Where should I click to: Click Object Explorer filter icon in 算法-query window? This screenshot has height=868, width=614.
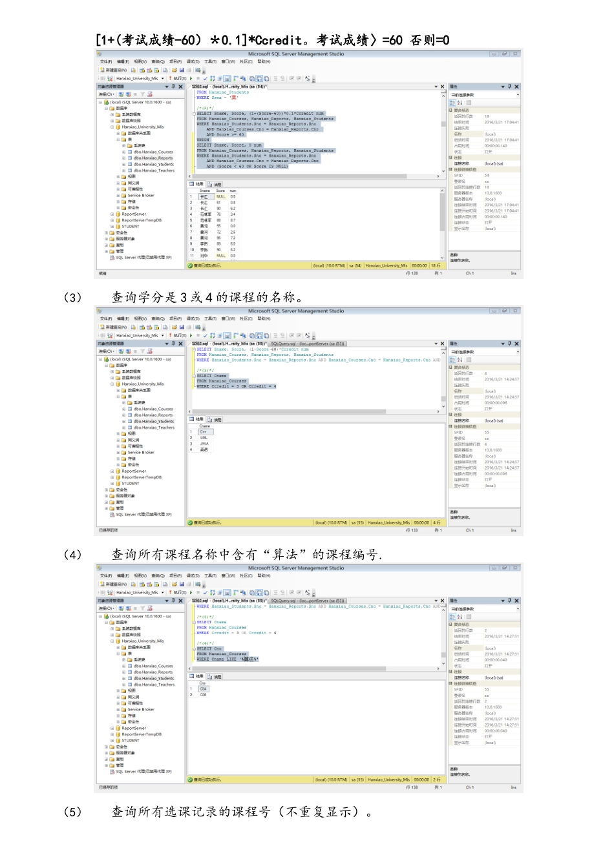pos(141,608)
